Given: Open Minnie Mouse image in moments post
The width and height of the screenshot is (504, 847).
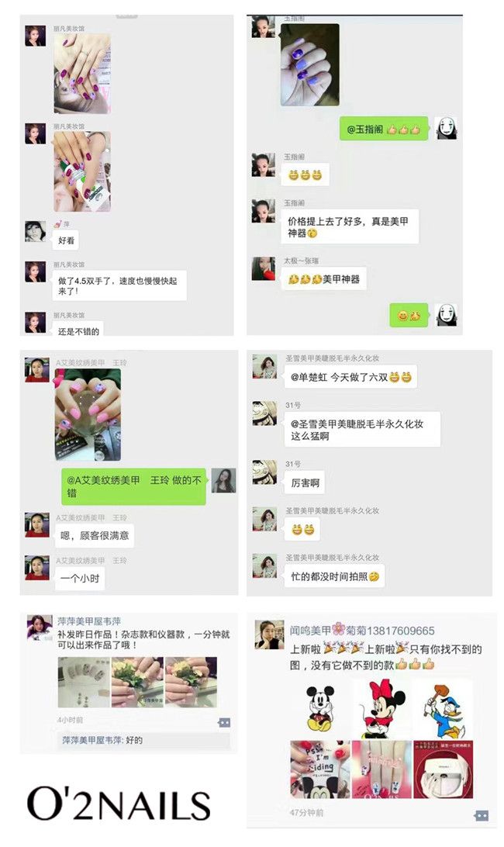Looking at the screenshot, I should point(382,709).
